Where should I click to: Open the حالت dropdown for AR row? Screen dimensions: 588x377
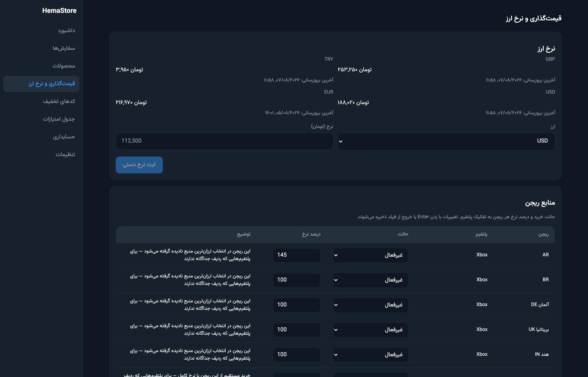pos(370,255)
